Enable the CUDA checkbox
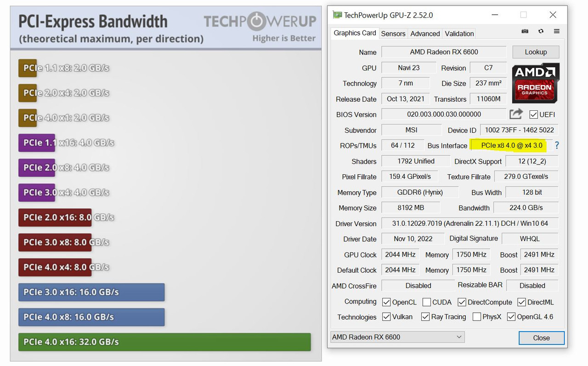588x366 pixels. point(426,302)
